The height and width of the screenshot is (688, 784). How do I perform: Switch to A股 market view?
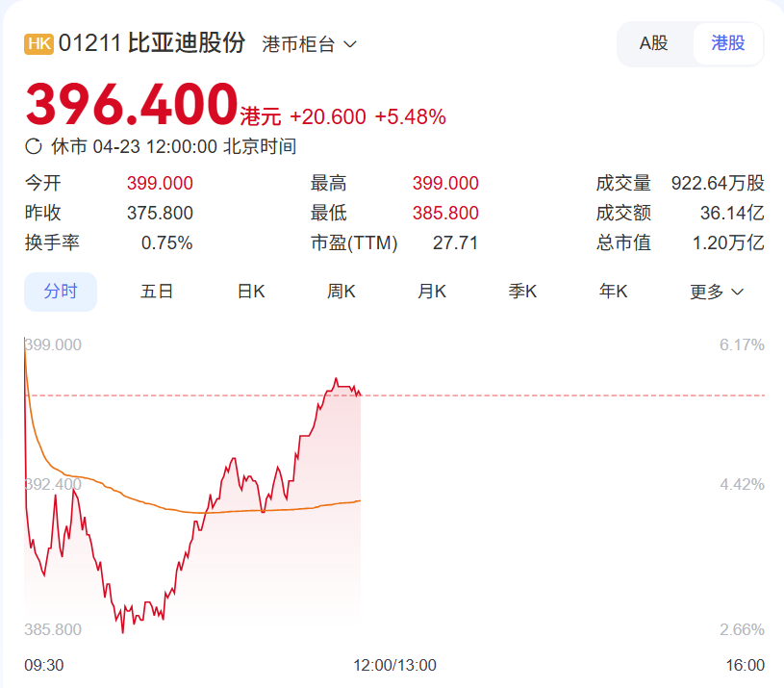pyautogui.click(x=654, y=43)
